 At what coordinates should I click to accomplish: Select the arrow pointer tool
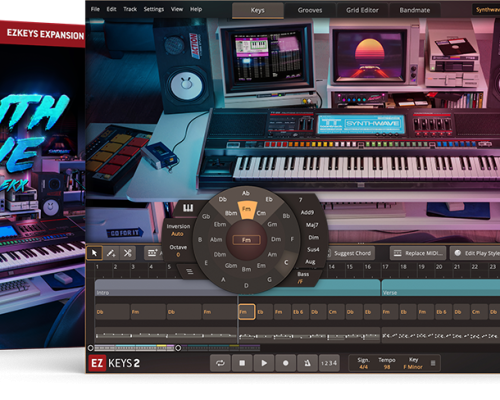(x=94, y=253)
